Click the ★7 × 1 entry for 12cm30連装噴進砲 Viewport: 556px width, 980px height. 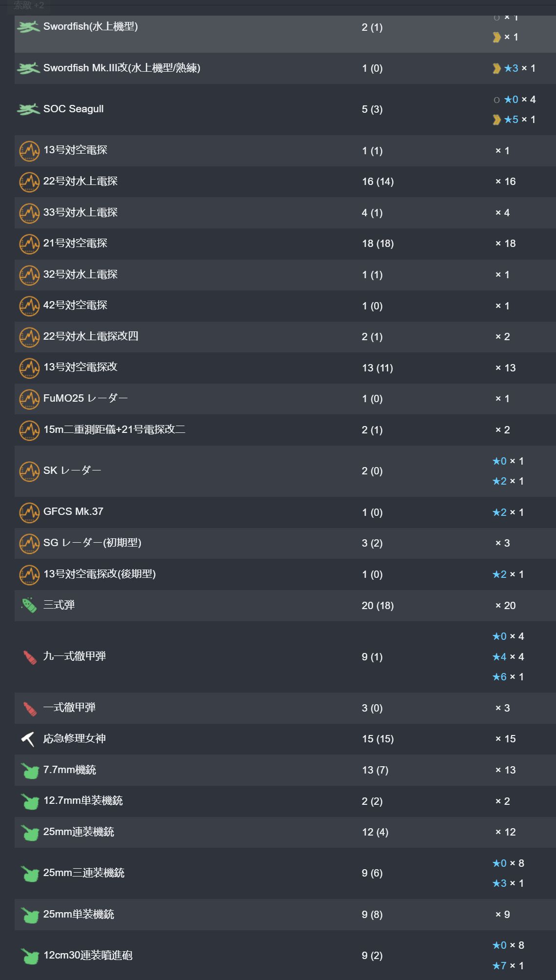coord(508,965)
